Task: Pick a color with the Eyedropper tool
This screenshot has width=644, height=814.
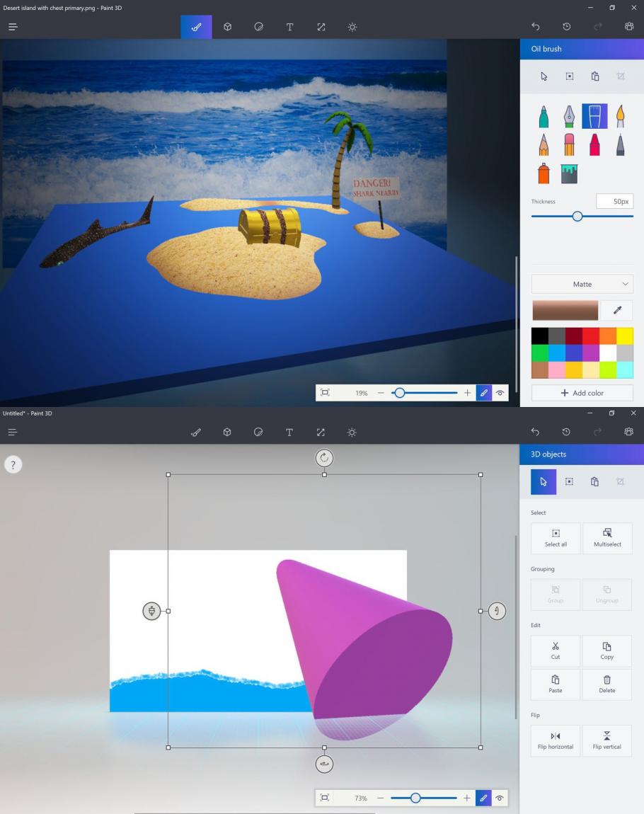Action: tap(616, 310)
